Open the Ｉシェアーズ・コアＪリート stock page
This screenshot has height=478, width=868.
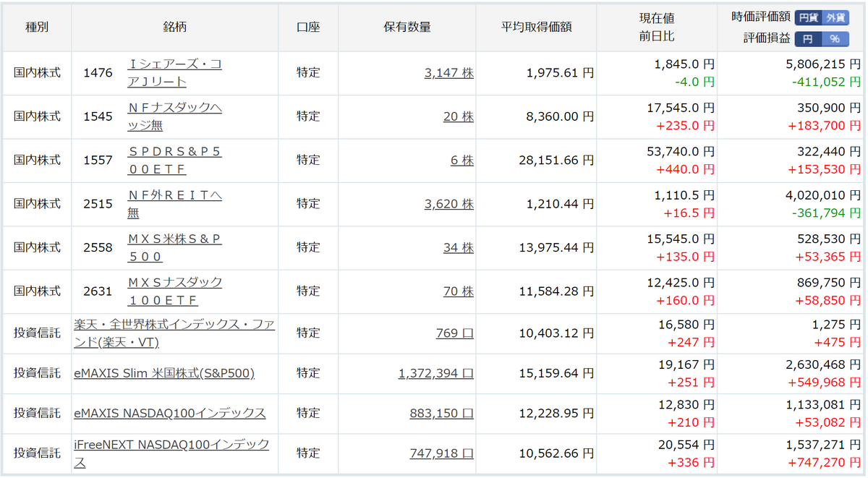(x=174, y=73)
